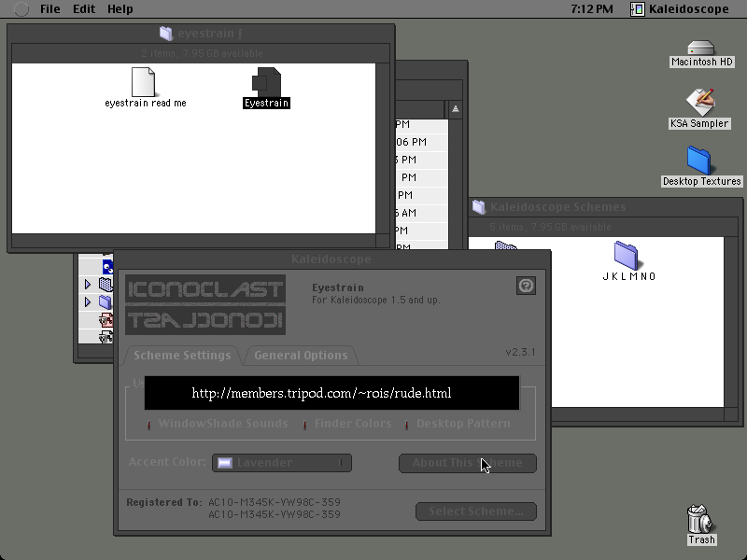Click the '5 items, 7.95 GB available' text
The height and width of the screenshot is (560, 747).
pos(550,227)
